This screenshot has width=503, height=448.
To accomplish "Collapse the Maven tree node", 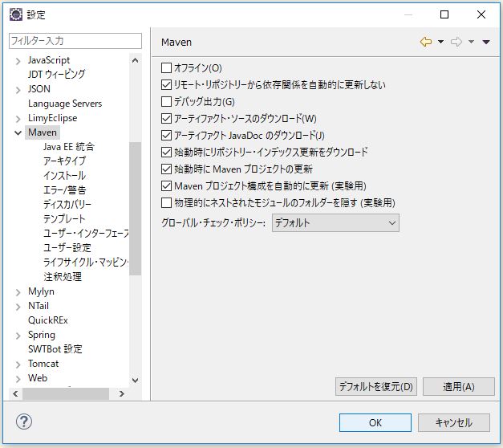I will coord(18,132).
